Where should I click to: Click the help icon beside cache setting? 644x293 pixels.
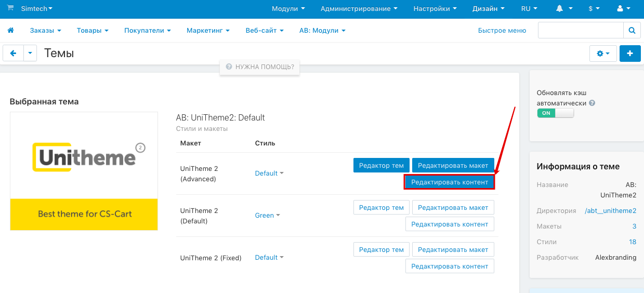pos(592,103)
